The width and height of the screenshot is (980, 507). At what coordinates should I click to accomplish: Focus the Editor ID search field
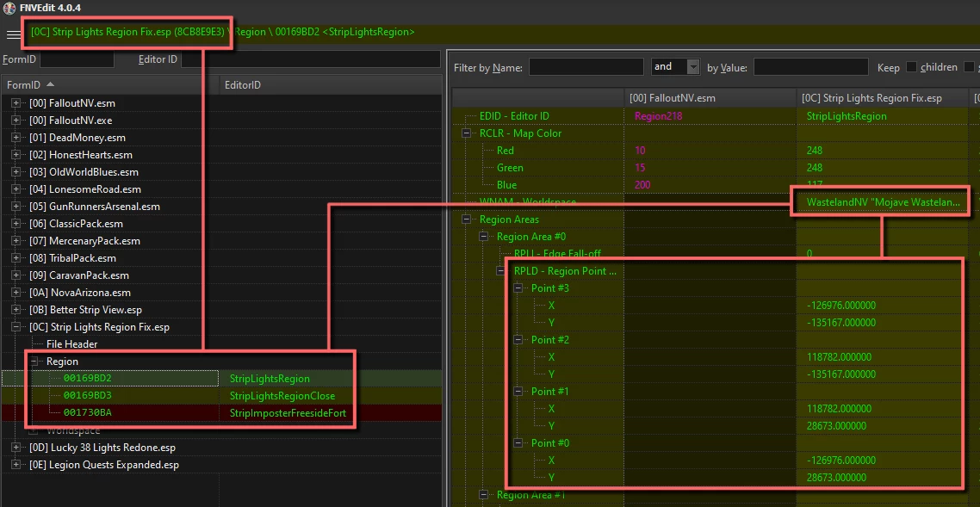[x=311, y=59]
